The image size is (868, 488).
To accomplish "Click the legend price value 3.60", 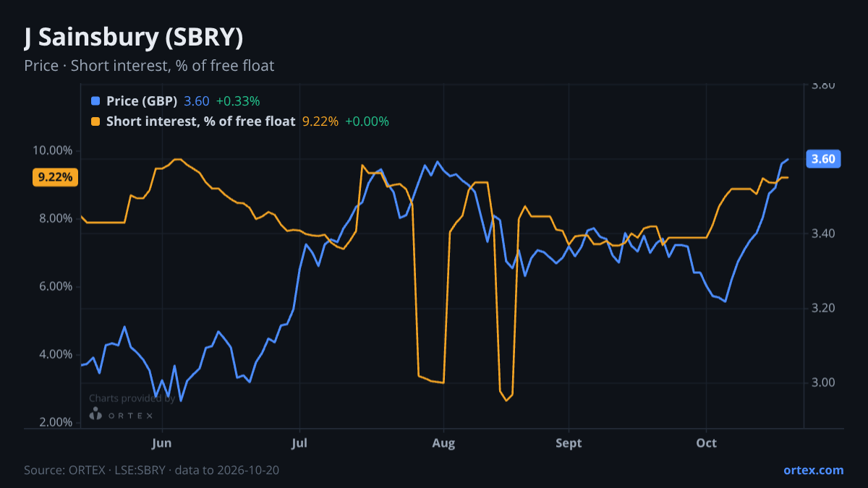I will [197, 100].
